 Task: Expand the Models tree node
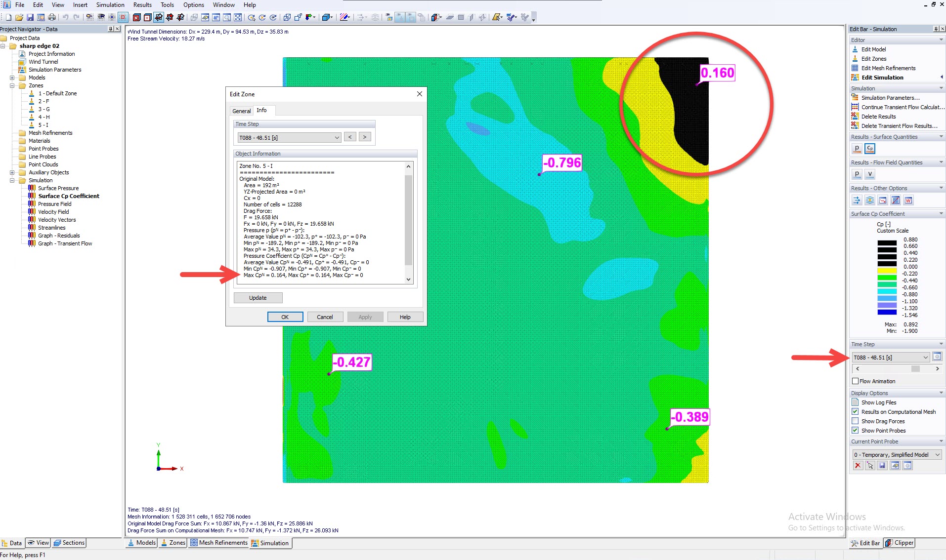tap(12, 78)
